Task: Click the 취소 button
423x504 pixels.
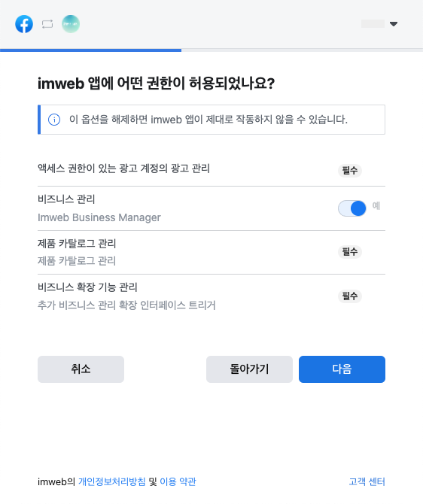Action: click(x=81, y=369)
